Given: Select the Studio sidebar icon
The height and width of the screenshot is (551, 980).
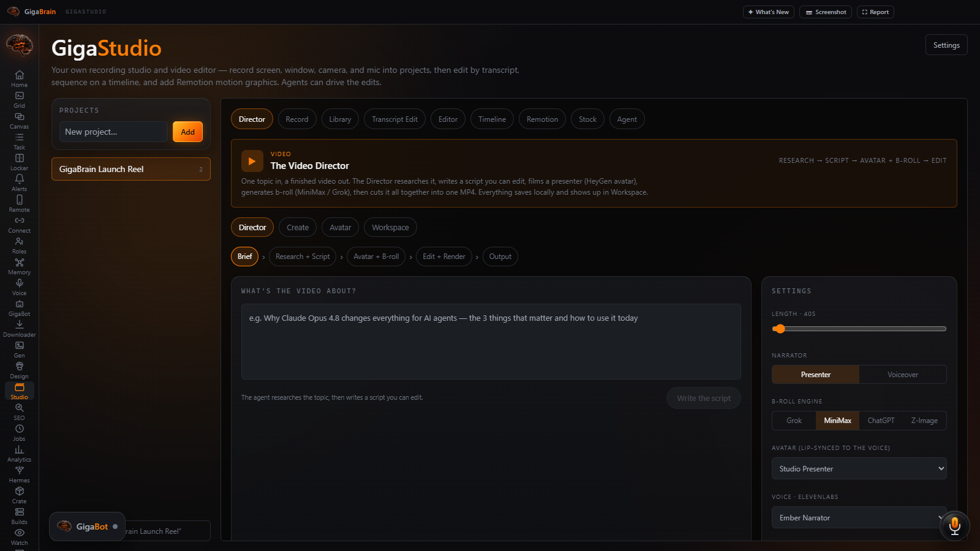Looking at the screenshot, I should pyautogui.click(x=19, y=391).
